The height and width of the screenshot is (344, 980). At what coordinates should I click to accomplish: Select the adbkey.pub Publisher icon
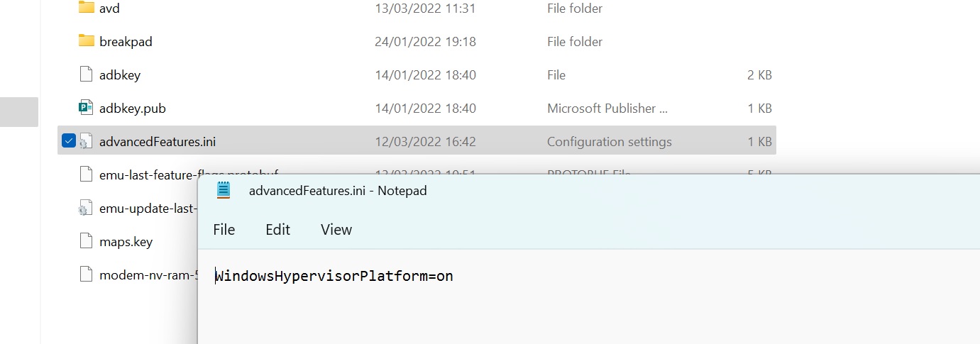(86, 108)
